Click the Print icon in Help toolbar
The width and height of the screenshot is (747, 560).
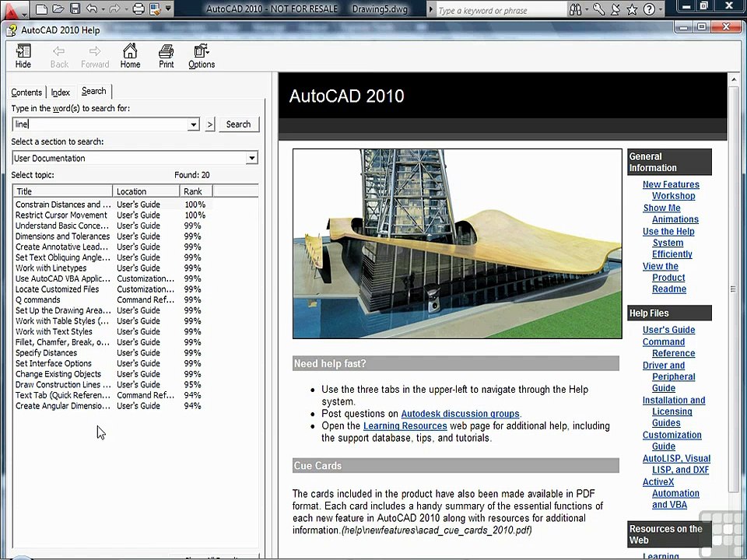click(x=167, y=56)
